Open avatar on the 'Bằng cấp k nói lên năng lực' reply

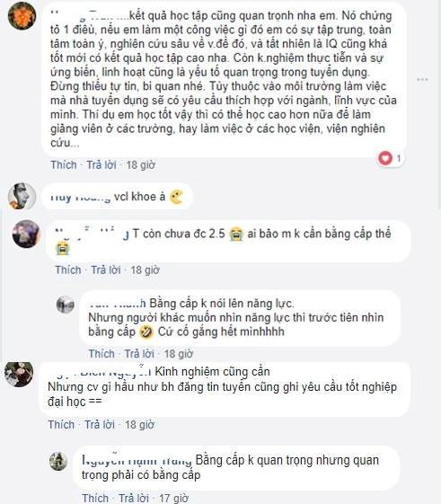[x=66, y=305]
